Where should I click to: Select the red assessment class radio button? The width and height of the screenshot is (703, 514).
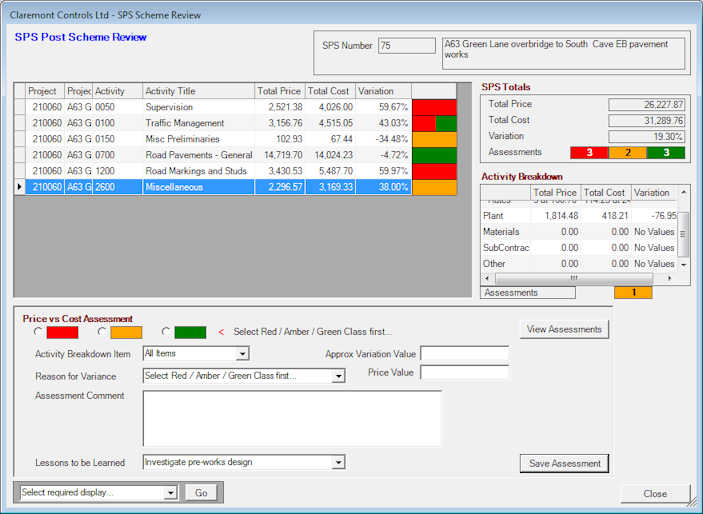[38, 332]
